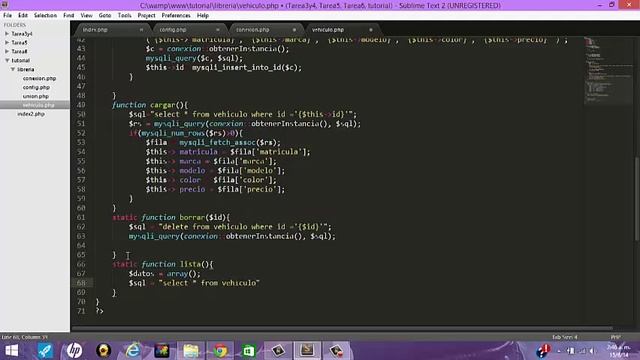Open the Selection menu

click(45, 16)
